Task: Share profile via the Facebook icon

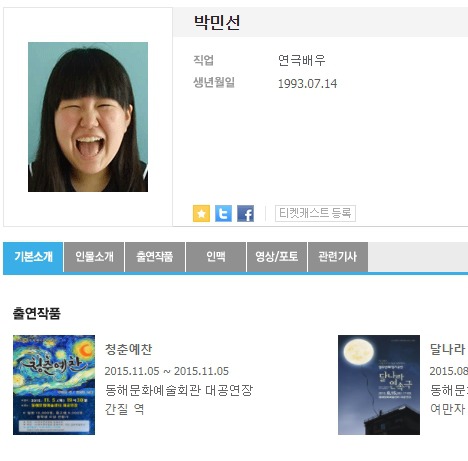Action: tap(245, 213)
